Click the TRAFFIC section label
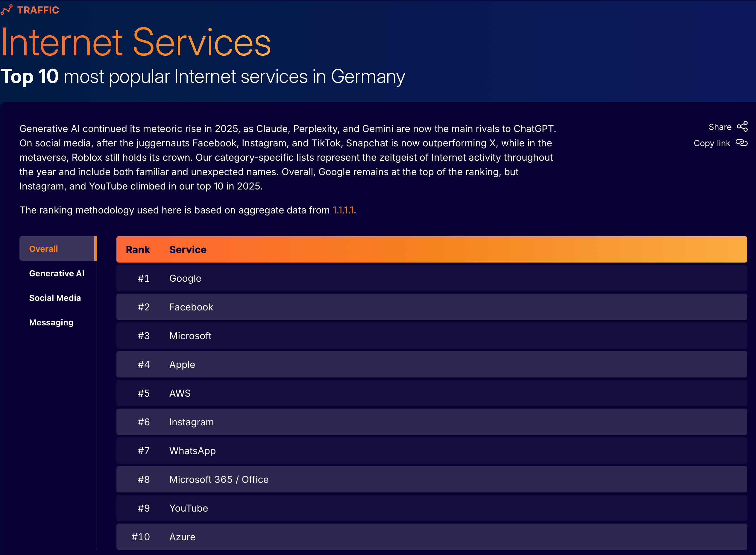The image size is (756, 555). click(x=38, y=10)
